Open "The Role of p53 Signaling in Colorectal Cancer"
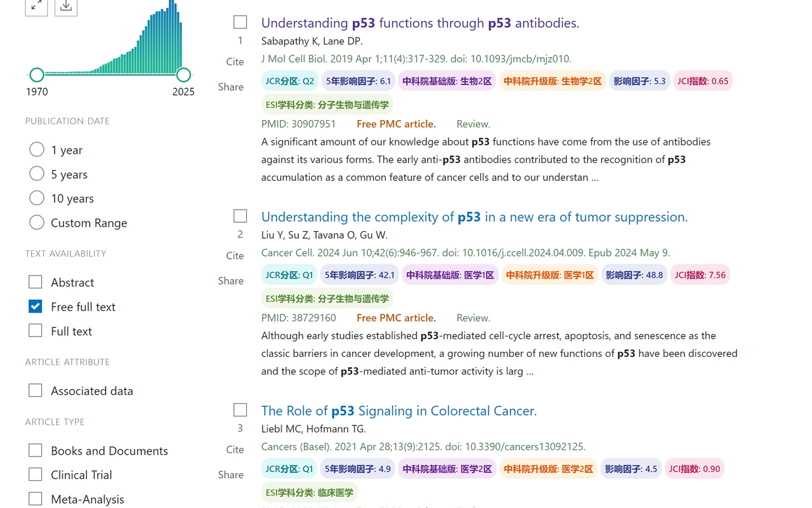 [399, 410]
